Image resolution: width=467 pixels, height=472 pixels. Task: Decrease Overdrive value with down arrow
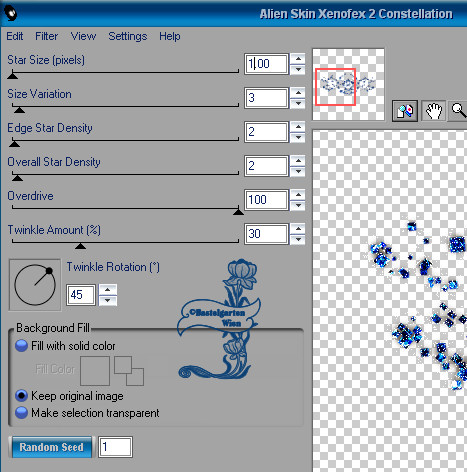[x=298, y=206]
